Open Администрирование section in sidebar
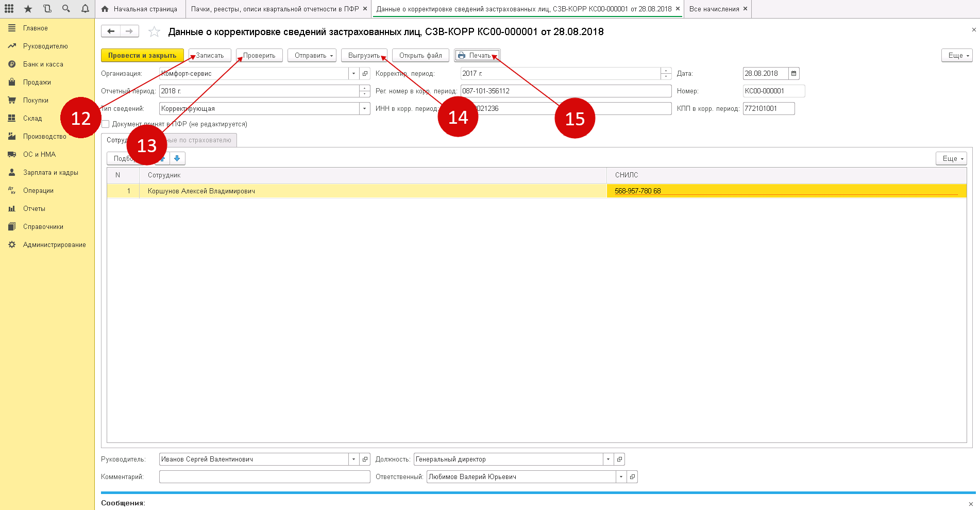 tap(55, 245)
